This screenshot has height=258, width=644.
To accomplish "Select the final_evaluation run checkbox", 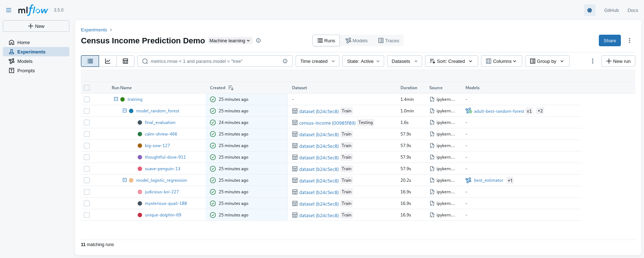I will coord(87,122).
